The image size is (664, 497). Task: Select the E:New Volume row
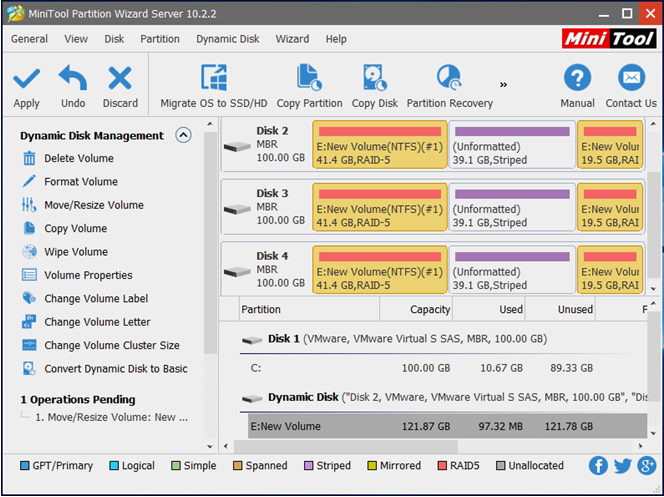tap(447, 426)
